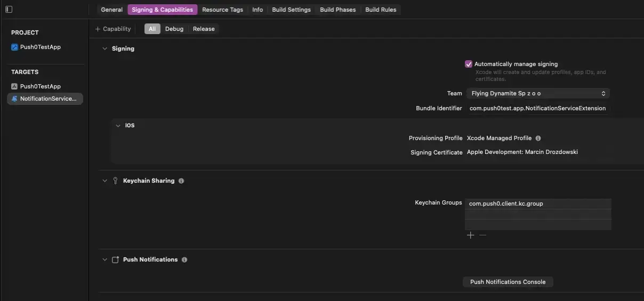Viewport: 644px width, 301px height.
Task: Click the Keychain Sharing heading
Action: 149,181
